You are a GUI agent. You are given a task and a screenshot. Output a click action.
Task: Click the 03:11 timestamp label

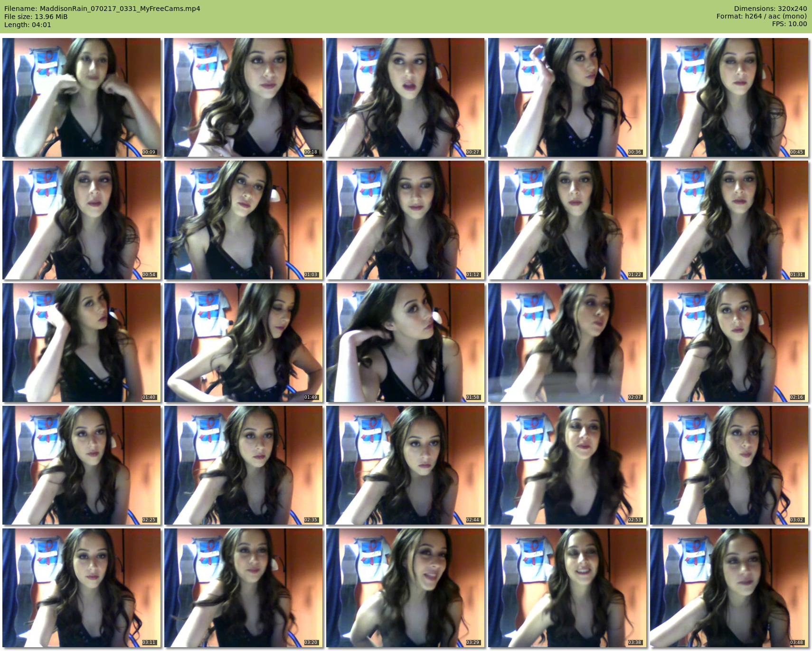[x=149, y=642]
